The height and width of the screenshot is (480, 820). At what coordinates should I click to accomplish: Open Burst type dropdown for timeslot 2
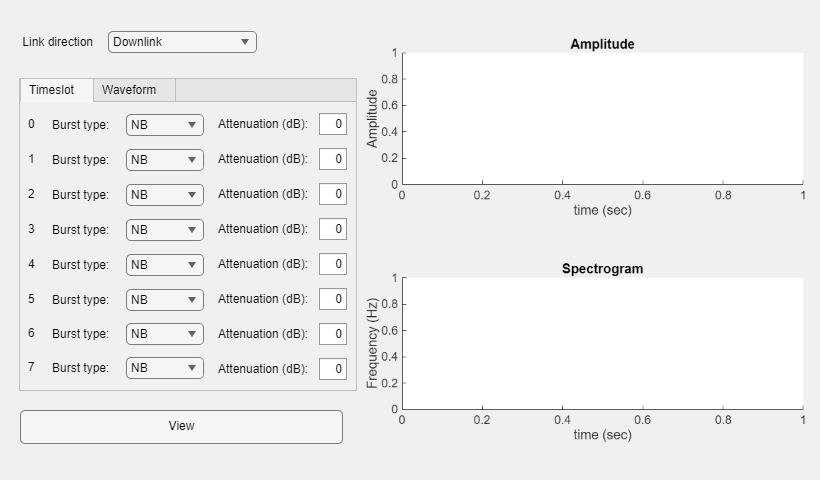165,194
